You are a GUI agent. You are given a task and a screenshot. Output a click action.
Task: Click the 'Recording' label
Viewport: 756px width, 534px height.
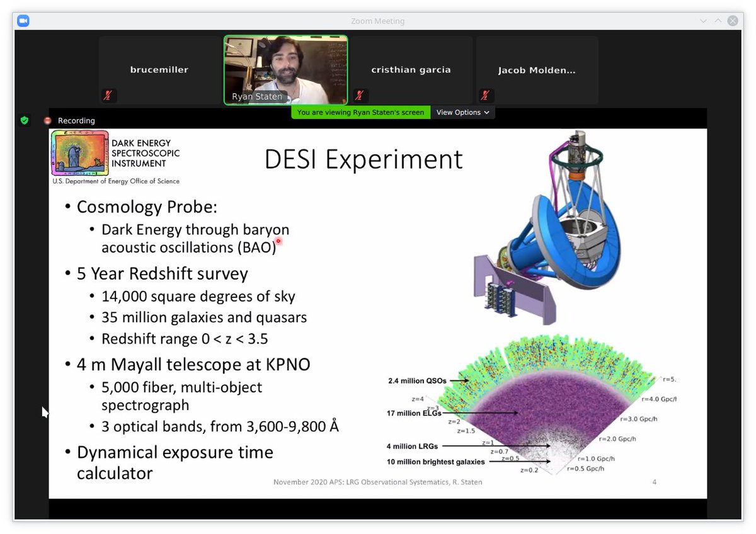76,120
